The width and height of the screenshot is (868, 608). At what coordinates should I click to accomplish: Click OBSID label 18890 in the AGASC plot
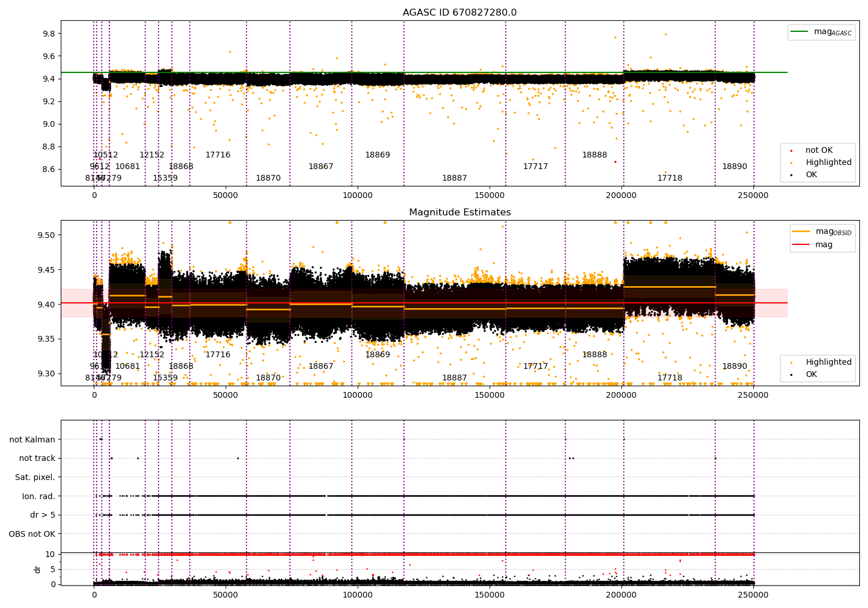point(735,167)
